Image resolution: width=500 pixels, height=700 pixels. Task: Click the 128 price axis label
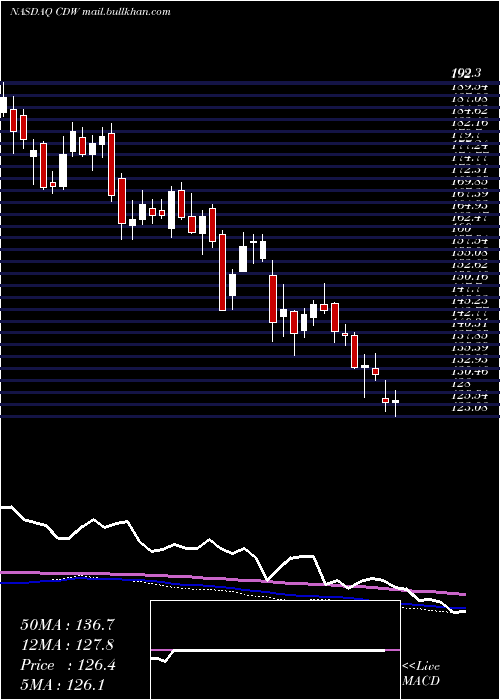tap(461, 383)
